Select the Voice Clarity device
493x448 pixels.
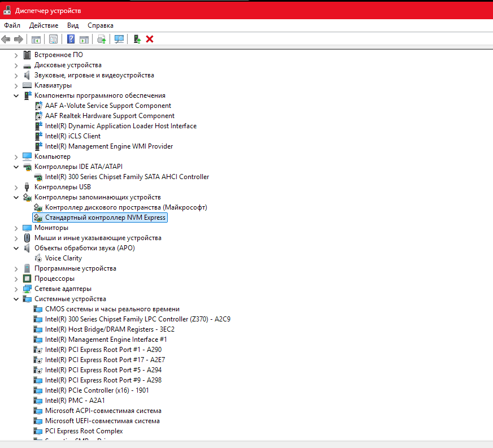[63, 258]
